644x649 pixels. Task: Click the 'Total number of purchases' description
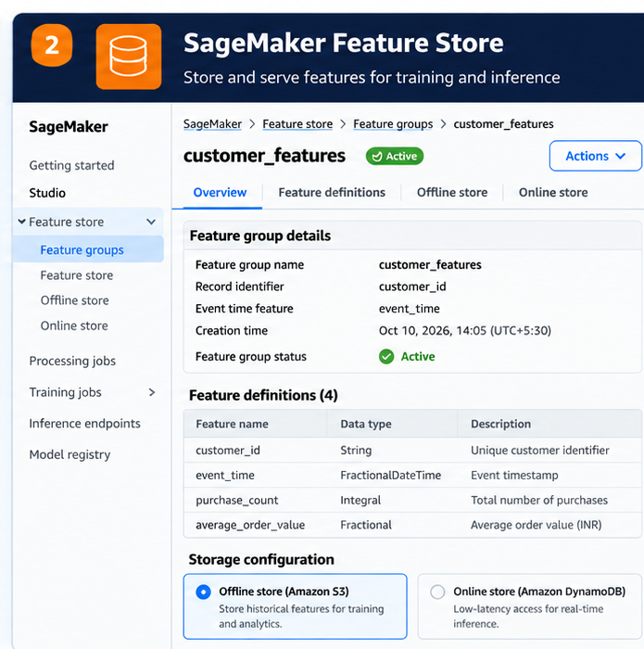click(x=539, y=501)
